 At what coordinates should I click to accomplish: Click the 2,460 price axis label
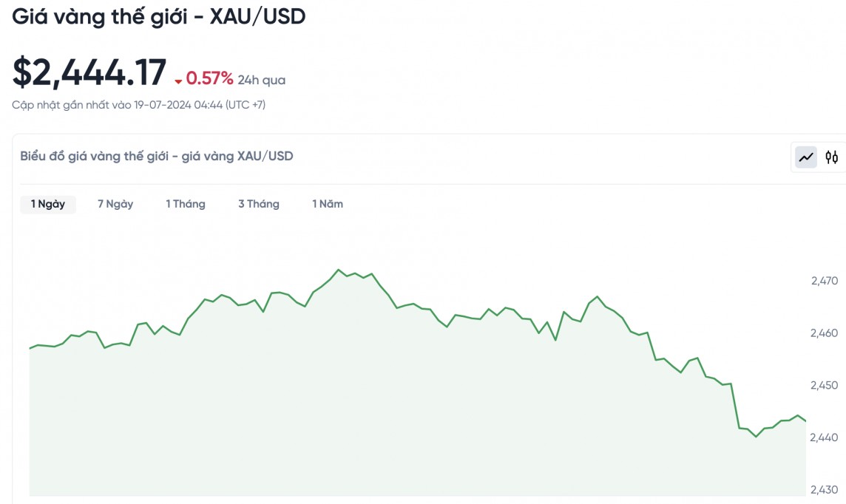pos(824,333)
